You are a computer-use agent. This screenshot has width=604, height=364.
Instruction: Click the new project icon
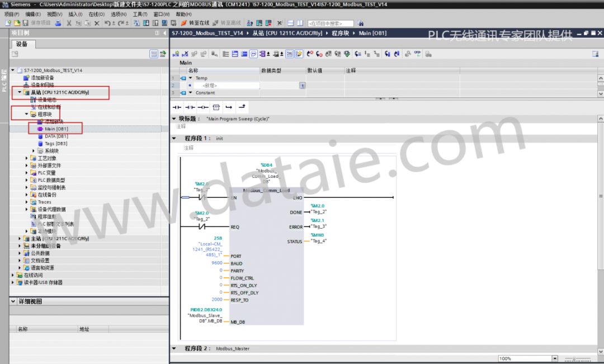point(8,23)
